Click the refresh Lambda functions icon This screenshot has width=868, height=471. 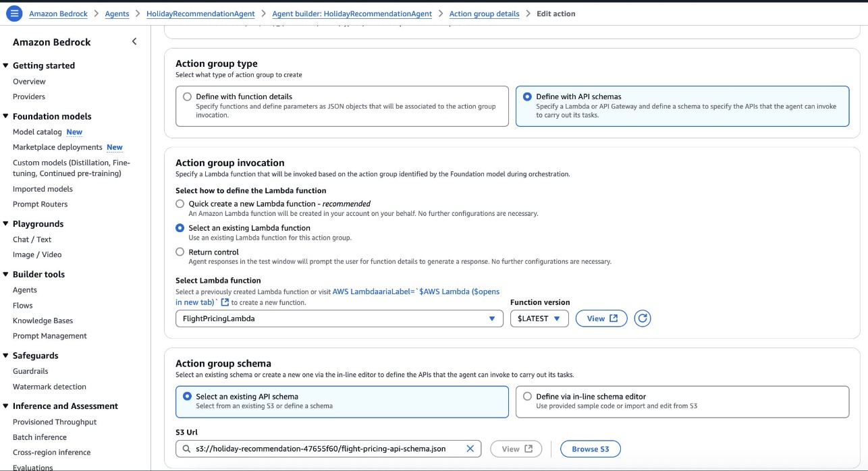click(x=643, y=318)
